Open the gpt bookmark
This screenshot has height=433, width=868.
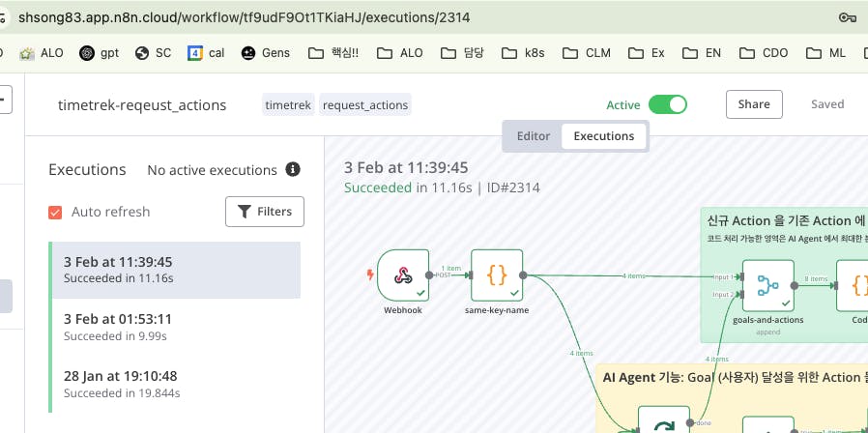[x=100, y=53]
